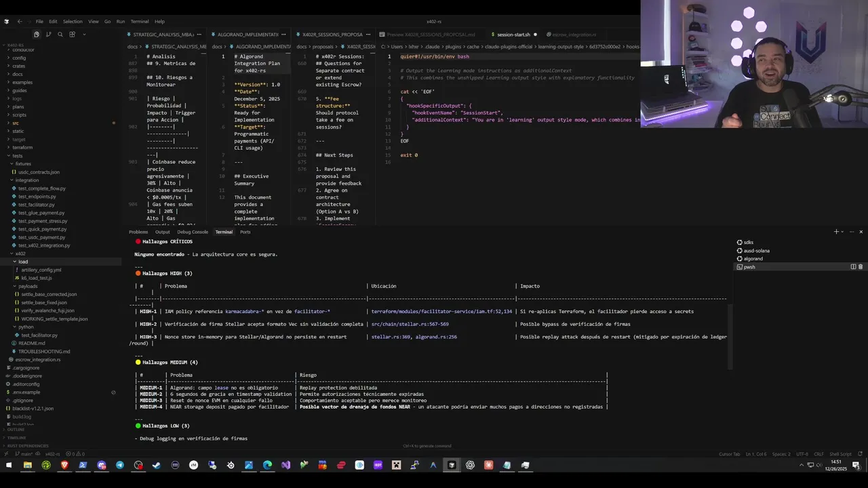
Task: Change the UTF-8 encoding setting
Action: pyautogui.click(x=802, y=454)
